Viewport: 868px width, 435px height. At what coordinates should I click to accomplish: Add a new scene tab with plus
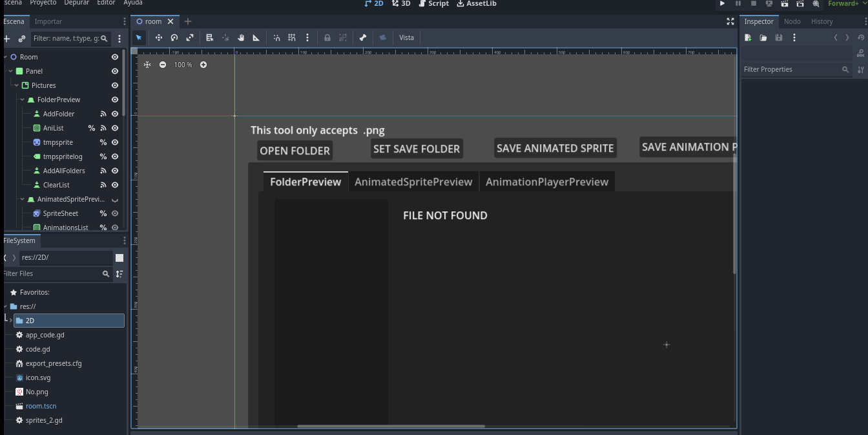tap(188, 21)
